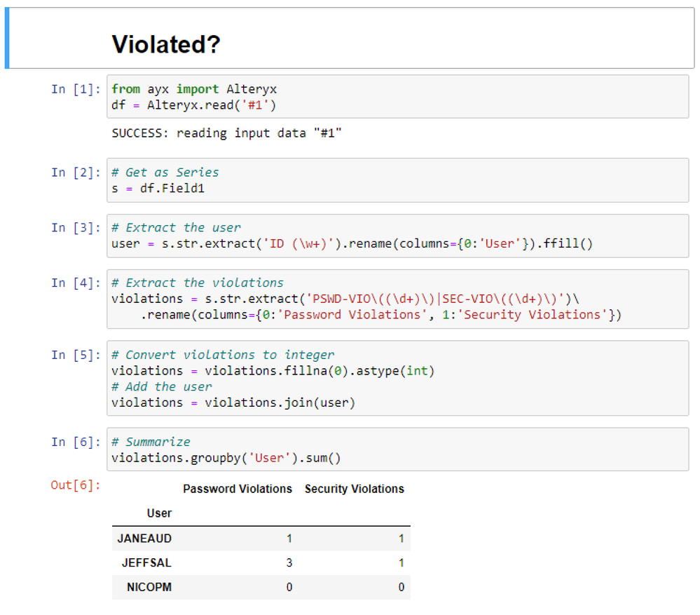Click the NICOPM row label
This screenshot has height=615, width=700.
point(149,587)
